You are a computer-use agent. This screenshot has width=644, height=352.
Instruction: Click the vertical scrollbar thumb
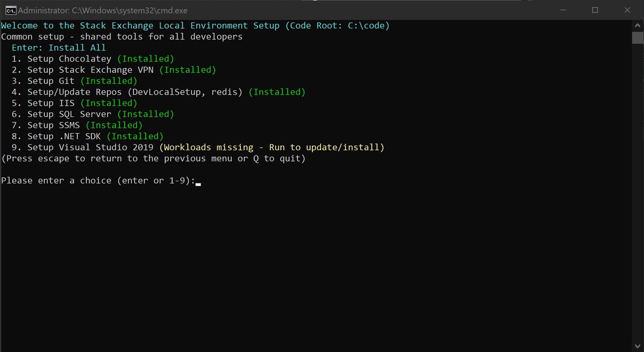638,38
